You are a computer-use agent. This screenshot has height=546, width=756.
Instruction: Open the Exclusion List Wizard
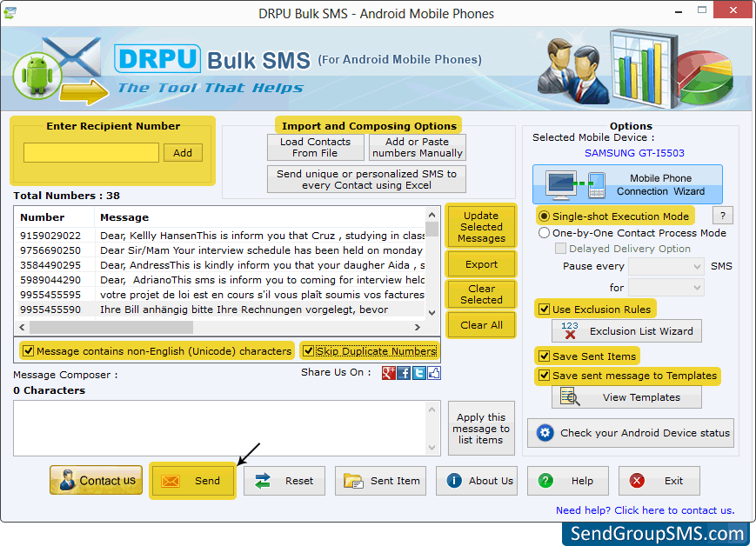tap(626, 331)
